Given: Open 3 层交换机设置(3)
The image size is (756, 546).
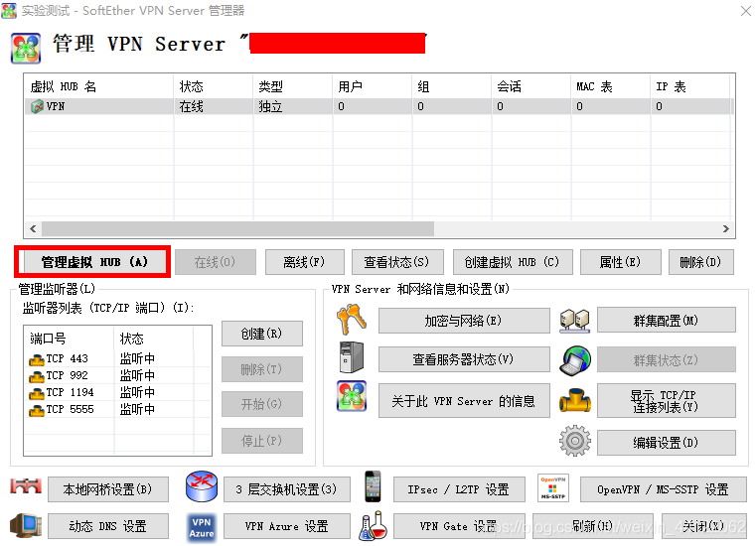Looking at the screenshot, I should (287, 489).
